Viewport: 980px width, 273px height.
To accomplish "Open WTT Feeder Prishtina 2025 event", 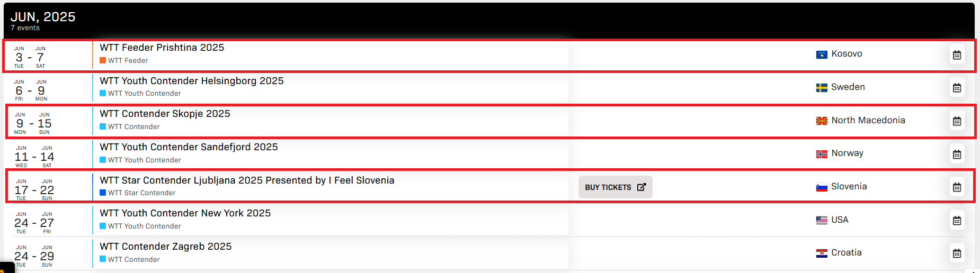I will [162, 48].
